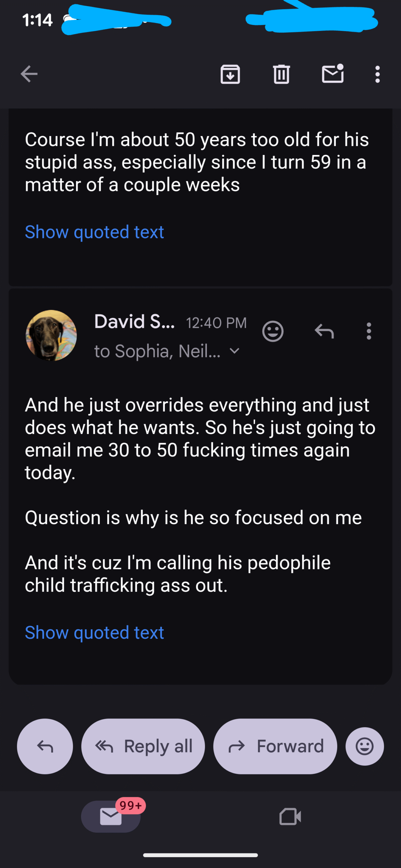Delete the conversation with trash icon
Viewport: 401px width, 868px height.
[281, 74]
